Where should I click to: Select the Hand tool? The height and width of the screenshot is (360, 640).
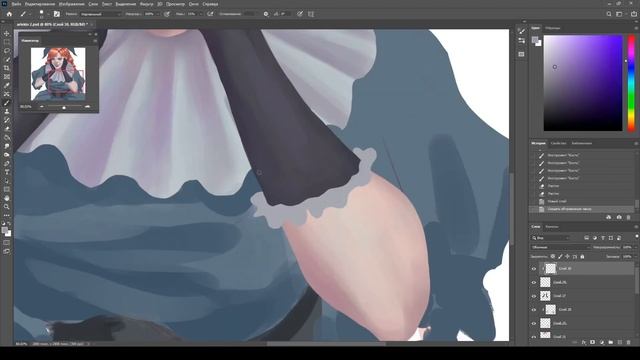click(7, 198)
